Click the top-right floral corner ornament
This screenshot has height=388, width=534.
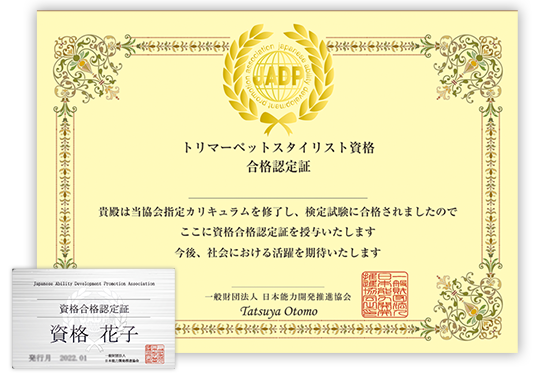pos(466,68)
